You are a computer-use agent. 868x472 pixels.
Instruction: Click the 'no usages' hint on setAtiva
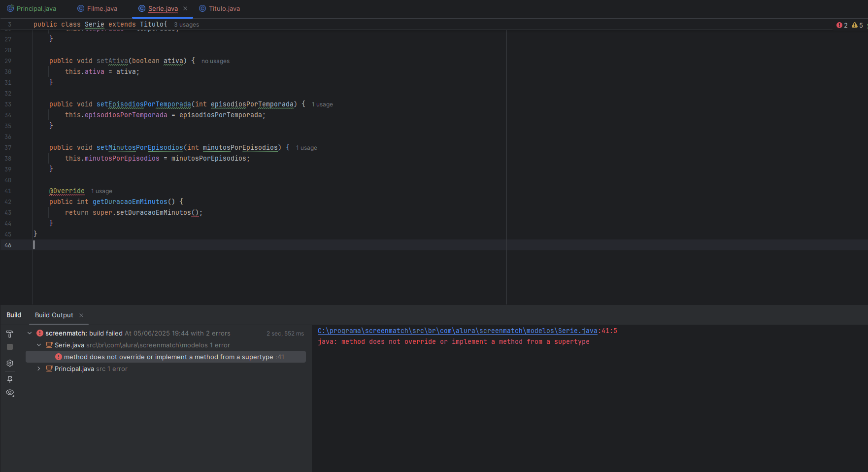point(215,61)
